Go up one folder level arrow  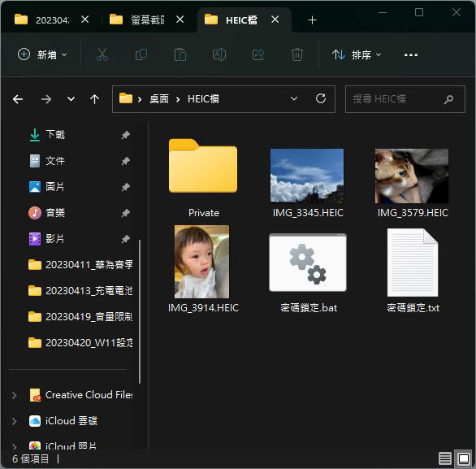click(x=95, y=99)
